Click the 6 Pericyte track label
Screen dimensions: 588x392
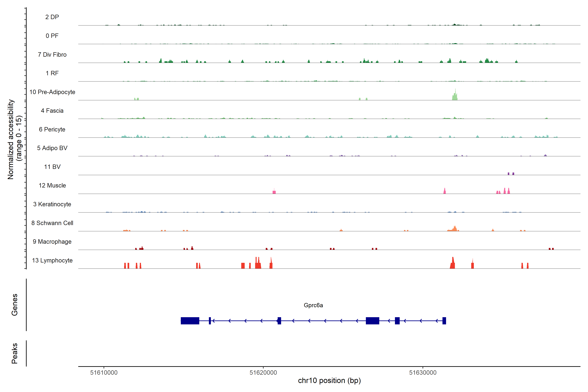52,129
